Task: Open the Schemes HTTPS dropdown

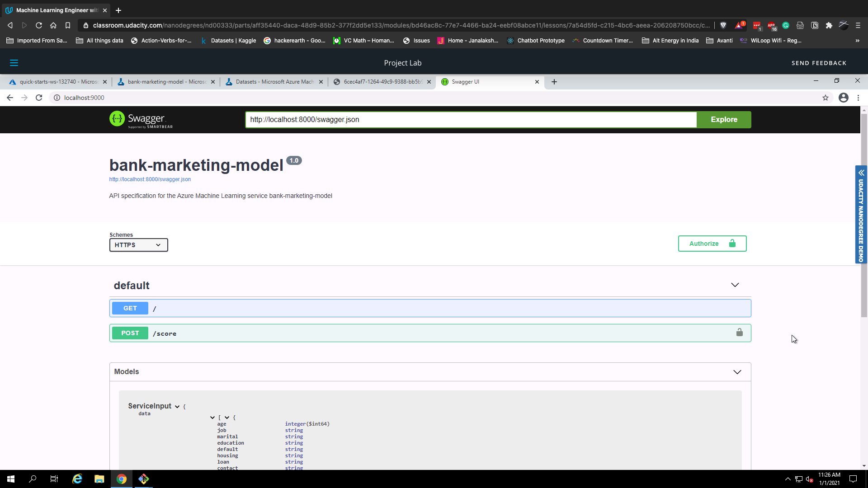Action: 138,245
